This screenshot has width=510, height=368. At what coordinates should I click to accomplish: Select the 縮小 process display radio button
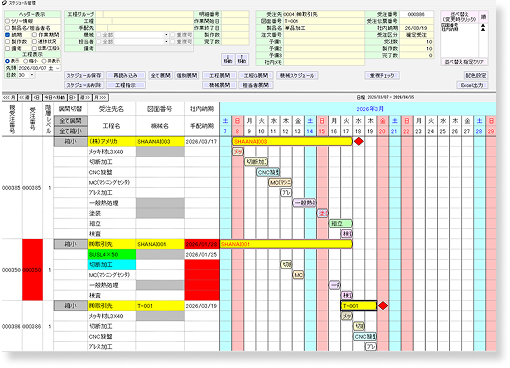(x=25, y=61)
